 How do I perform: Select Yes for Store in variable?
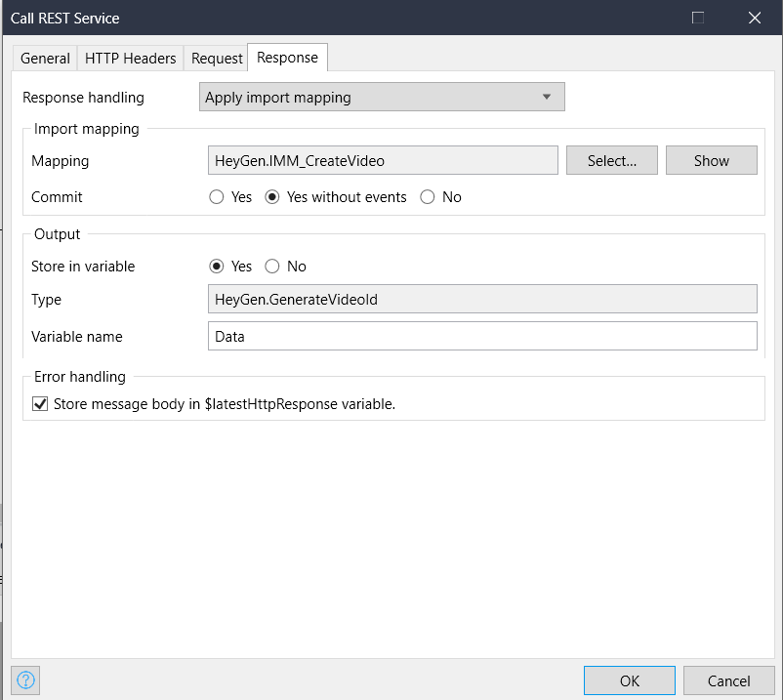point(218,267)
